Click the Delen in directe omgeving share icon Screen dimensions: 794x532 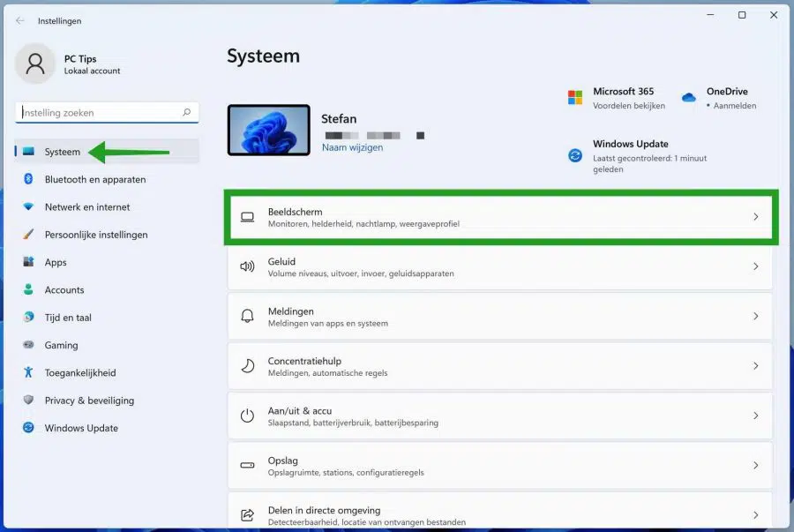247,514
